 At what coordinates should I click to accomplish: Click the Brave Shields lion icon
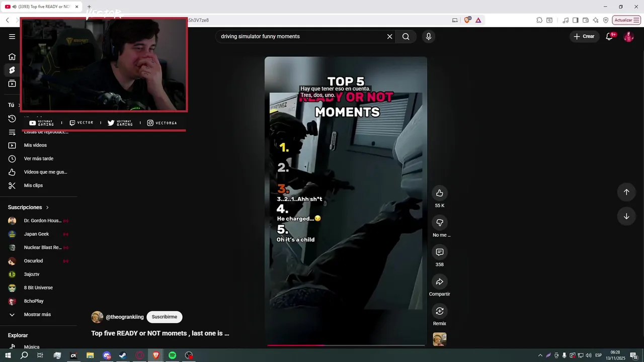point(467,20)
